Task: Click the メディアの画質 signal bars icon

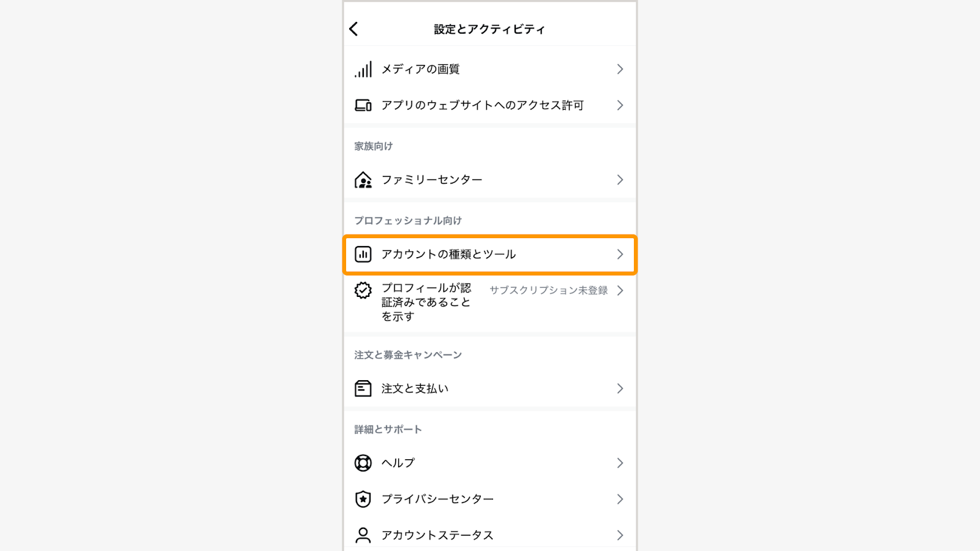Action: [x=363, y=69]
